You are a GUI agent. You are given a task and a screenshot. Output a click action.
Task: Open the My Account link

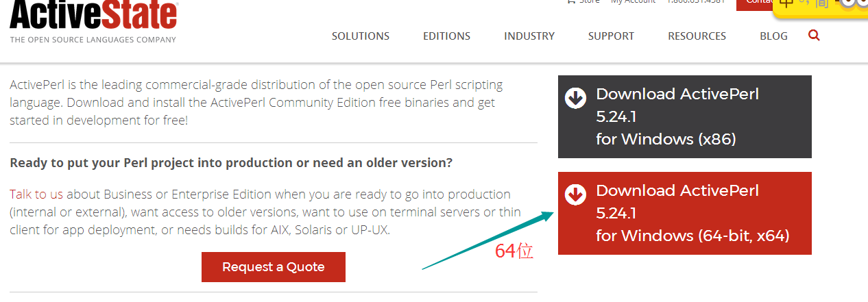pos(633,2)
